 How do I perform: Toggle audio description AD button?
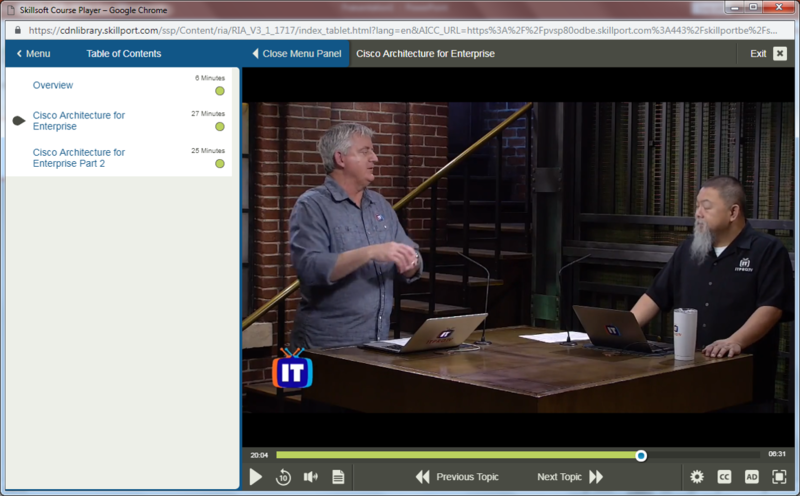click(x=752, y=477)
